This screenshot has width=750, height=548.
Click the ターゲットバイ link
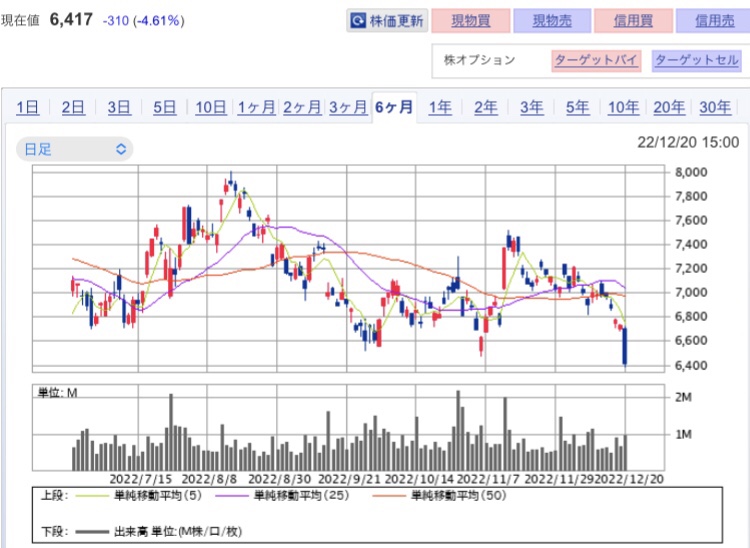click(x=596, y=61)
